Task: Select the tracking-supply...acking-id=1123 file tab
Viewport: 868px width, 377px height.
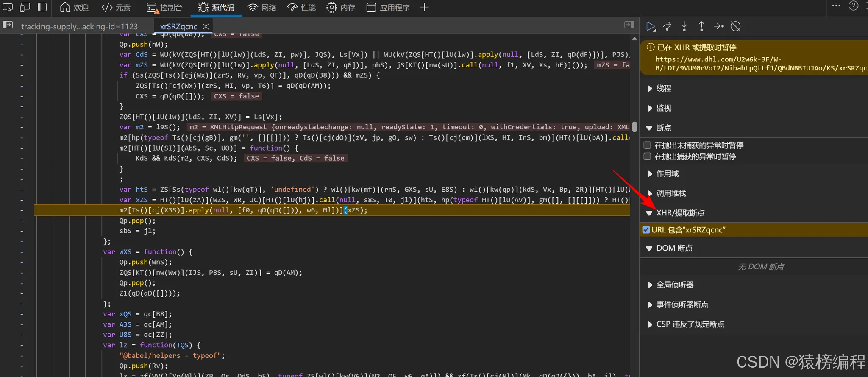Action: tap(79, 26)
